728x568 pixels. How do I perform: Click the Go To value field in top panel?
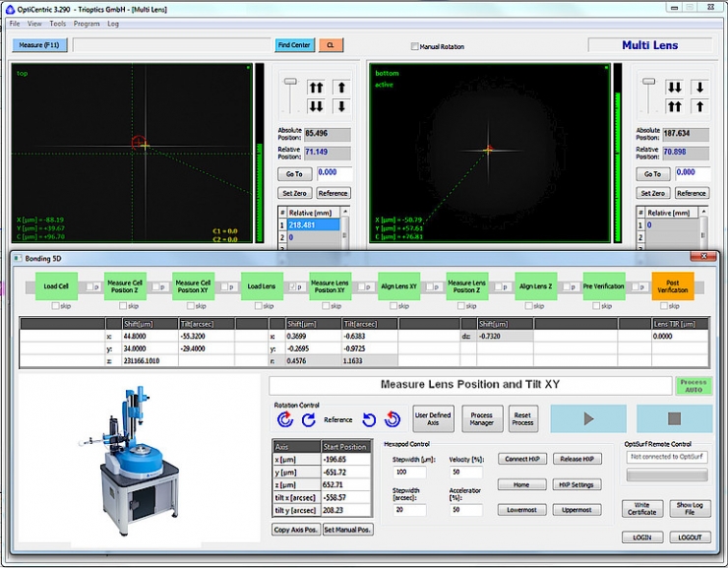pos(334,173)
